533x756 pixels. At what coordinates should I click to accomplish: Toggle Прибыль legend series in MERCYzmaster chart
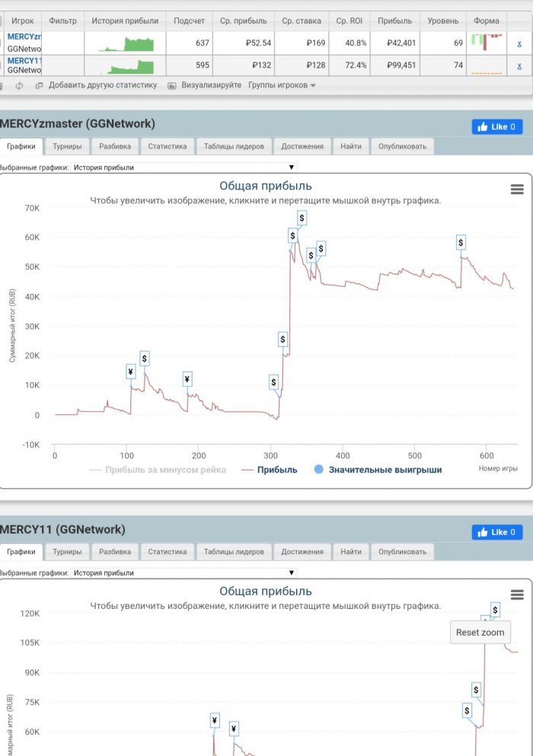pyautogui.click(x=270, y=470)
